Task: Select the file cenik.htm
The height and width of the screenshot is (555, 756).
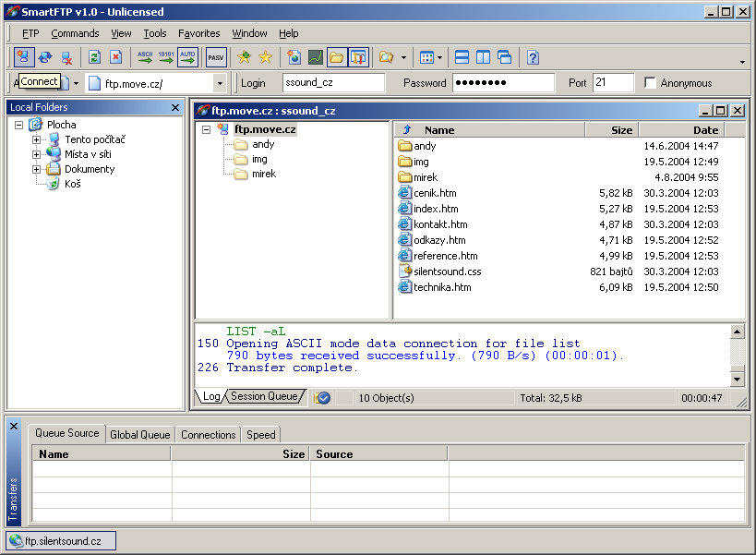Action: click(x=435, y=193)
